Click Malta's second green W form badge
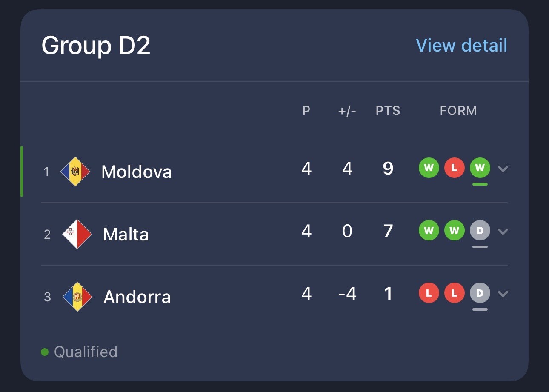 tap(454, 231)
